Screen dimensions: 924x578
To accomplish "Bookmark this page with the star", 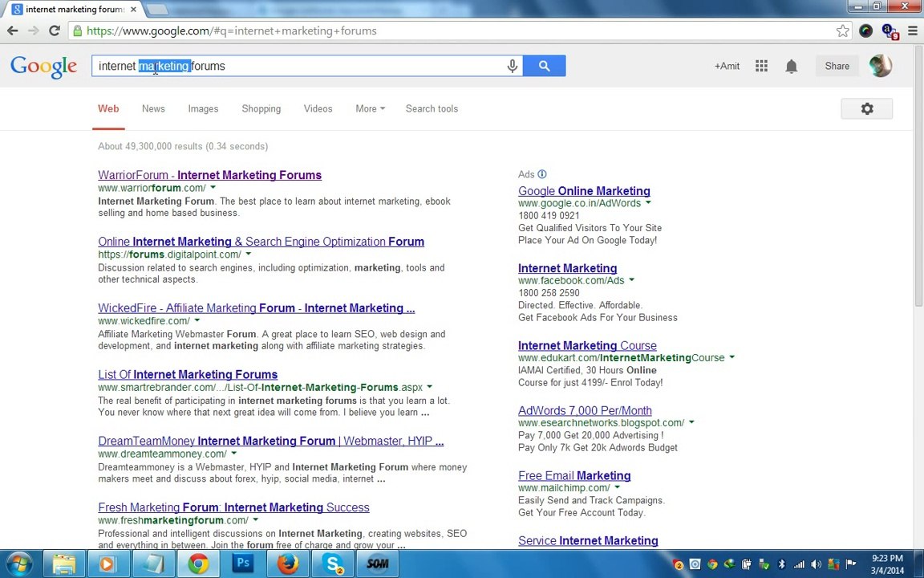I will click(x=843, y=31).
